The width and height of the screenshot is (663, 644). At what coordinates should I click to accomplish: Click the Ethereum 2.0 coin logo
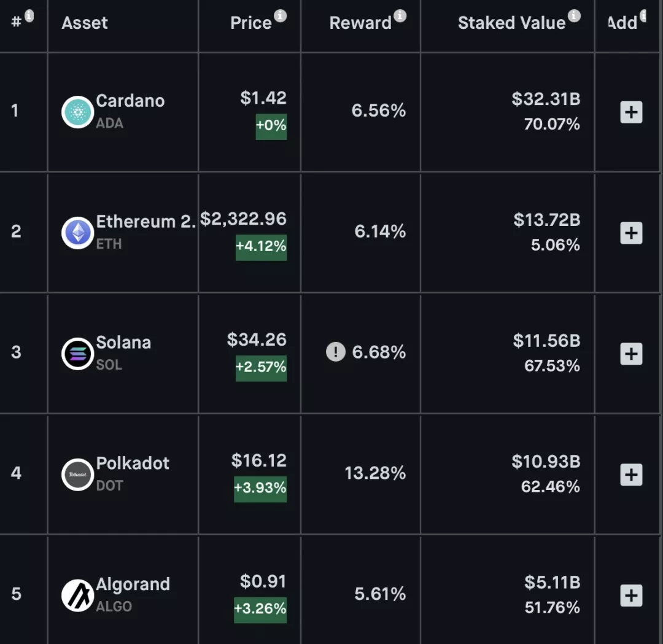tap(77, 233)
